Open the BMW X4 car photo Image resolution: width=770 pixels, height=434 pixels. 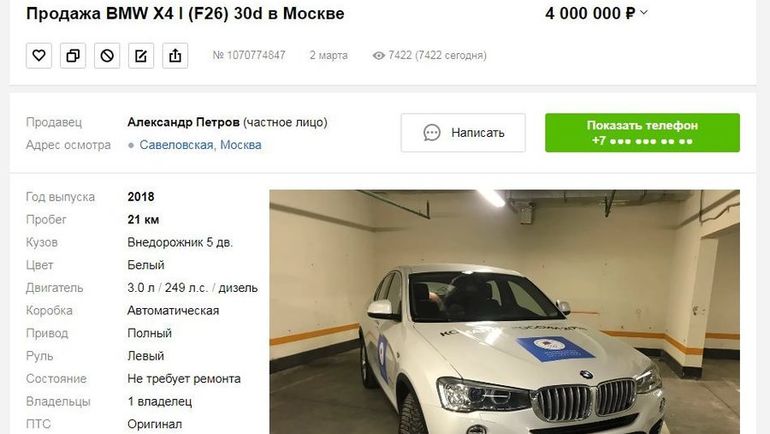coord(504,312)
